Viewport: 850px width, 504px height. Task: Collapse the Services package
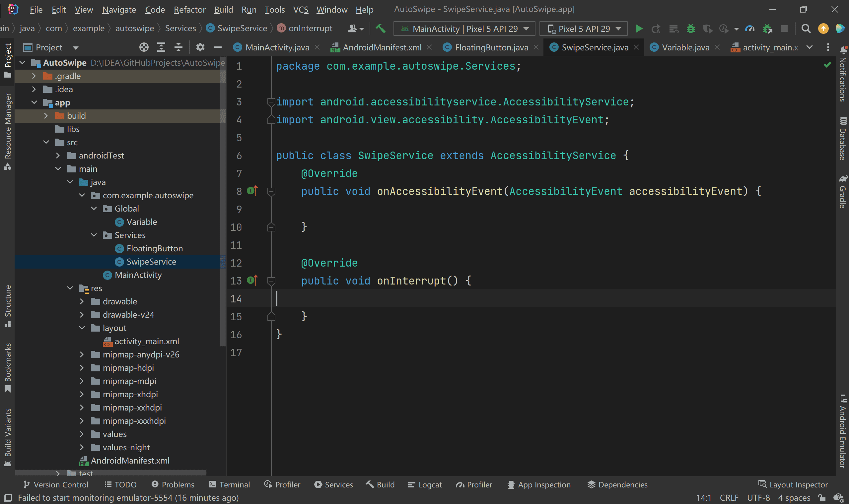[x=94, y=235]
